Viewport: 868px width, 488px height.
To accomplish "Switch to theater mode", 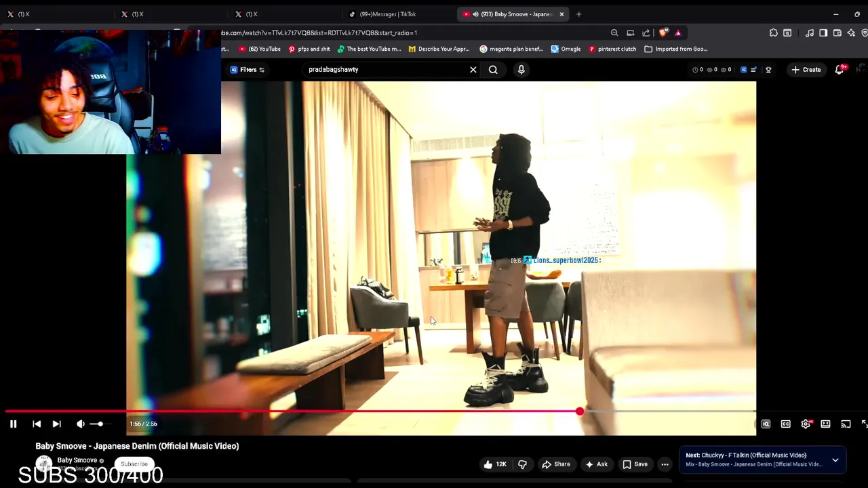I will point(825,424).
